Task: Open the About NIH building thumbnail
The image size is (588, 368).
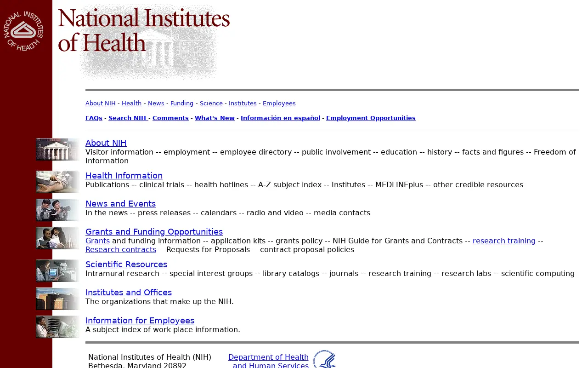Action: coord(58,149)
